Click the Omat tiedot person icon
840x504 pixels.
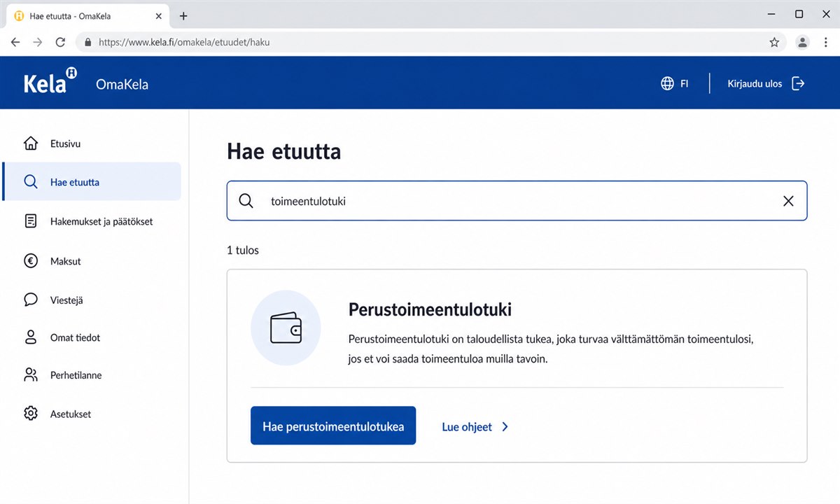click(x=31, y=337)
